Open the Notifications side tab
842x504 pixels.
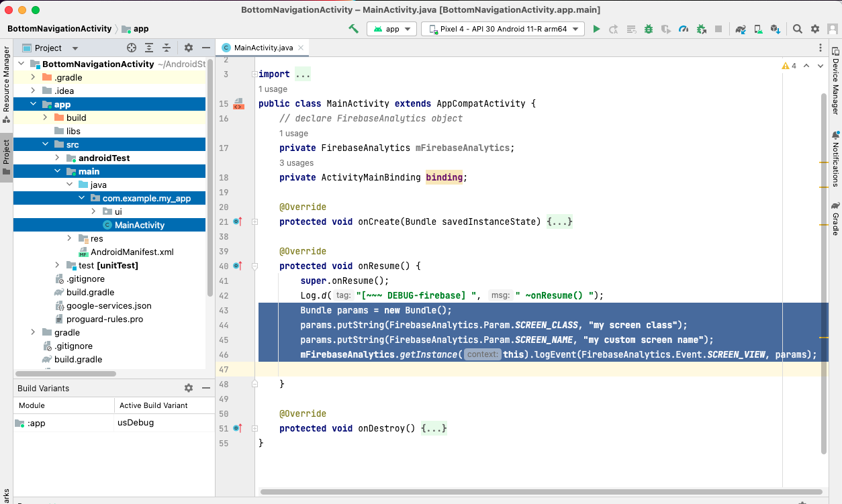click(835, 158)
